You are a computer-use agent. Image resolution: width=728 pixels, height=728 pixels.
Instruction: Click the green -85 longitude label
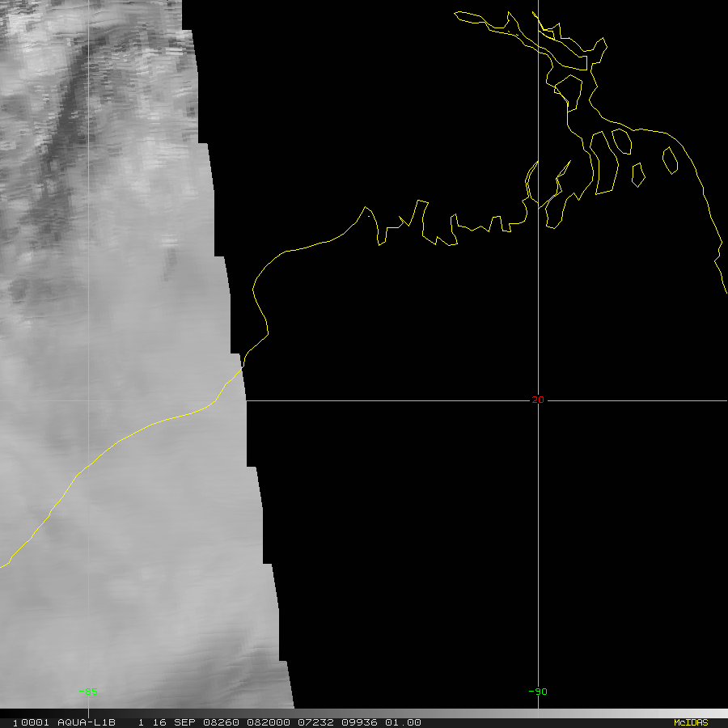(88, 692)
